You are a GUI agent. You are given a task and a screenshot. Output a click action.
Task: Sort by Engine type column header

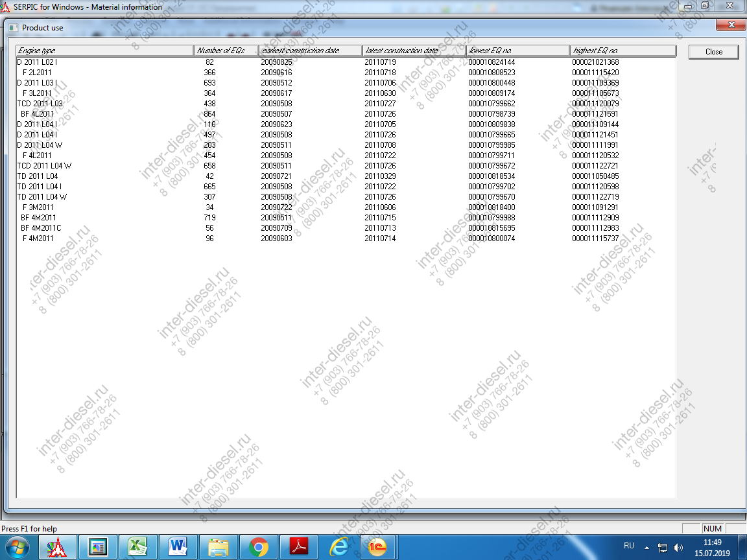point(105,51)
